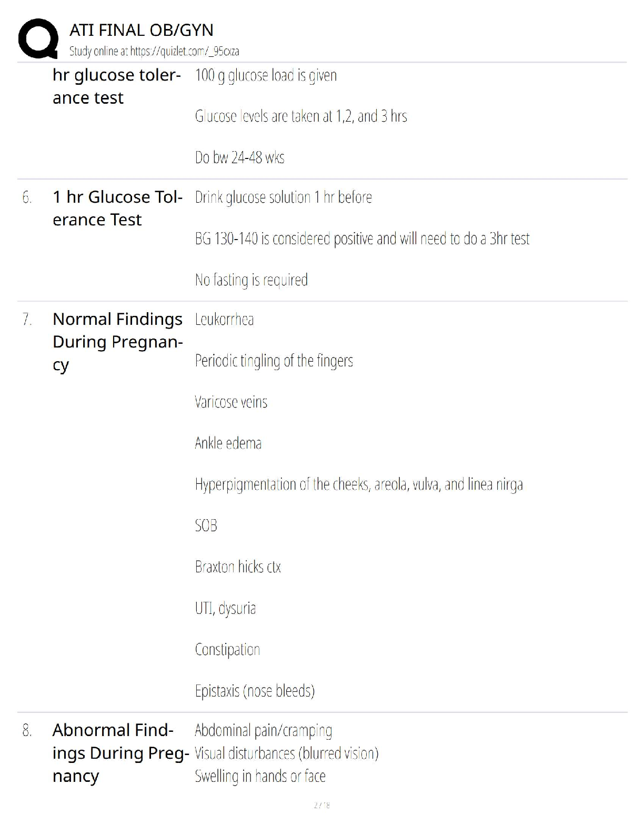The height and width of the screenshot is (834, 644).
Task: Click item number 6
Action: (x=27, y=197)
